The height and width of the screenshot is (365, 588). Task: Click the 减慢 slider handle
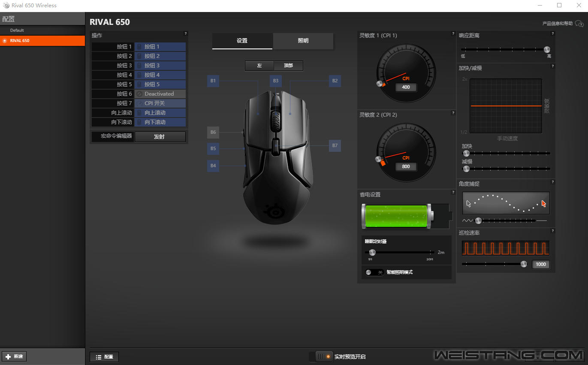tap(466, 169)
